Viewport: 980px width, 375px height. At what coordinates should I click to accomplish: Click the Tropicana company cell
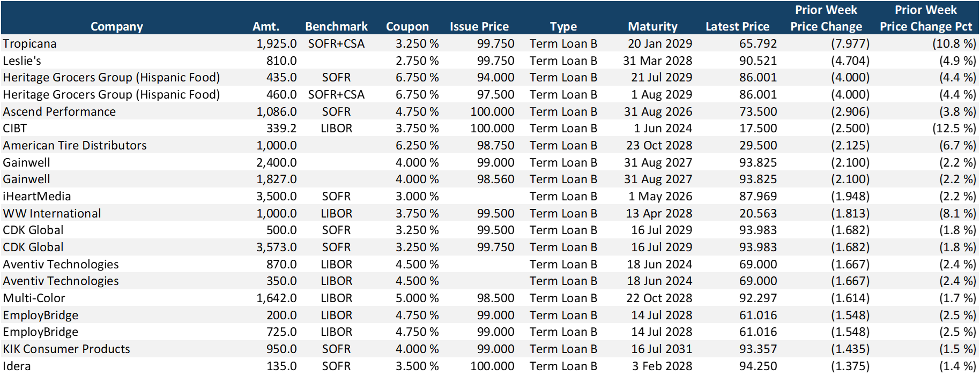pos(29,43)
